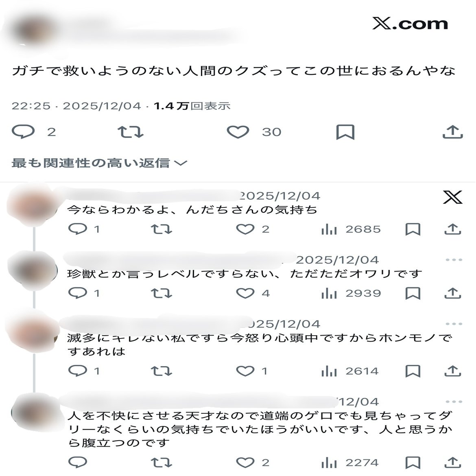Open replies on the main post
The image size is (476, 476).
[23, 132]
